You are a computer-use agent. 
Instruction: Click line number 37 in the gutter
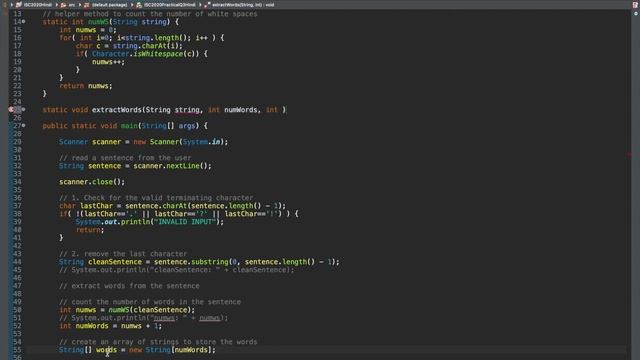click(x=17, y=206)
